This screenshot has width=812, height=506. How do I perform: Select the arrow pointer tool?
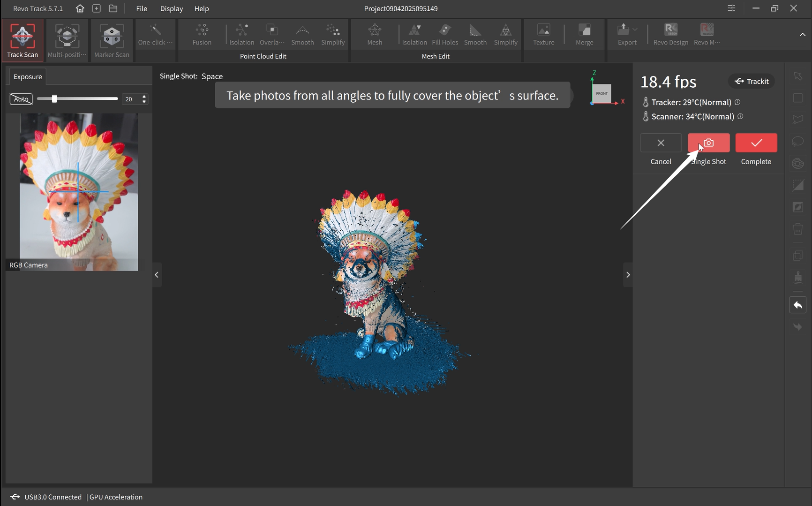coord(798,76)
